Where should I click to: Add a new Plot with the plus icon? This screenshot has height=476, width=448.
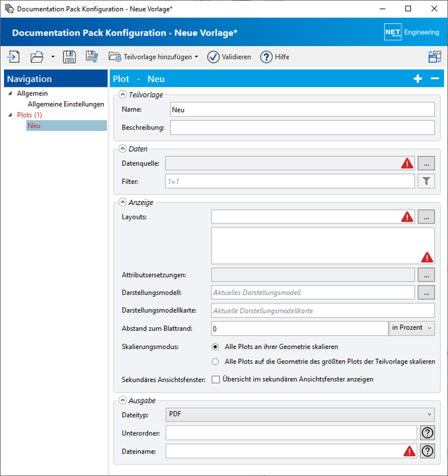point(418,79)
